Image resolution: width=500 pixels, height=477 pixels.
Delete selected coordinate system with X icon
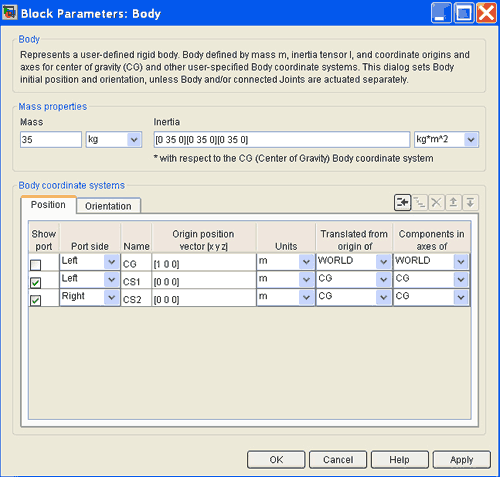[436, 202]
